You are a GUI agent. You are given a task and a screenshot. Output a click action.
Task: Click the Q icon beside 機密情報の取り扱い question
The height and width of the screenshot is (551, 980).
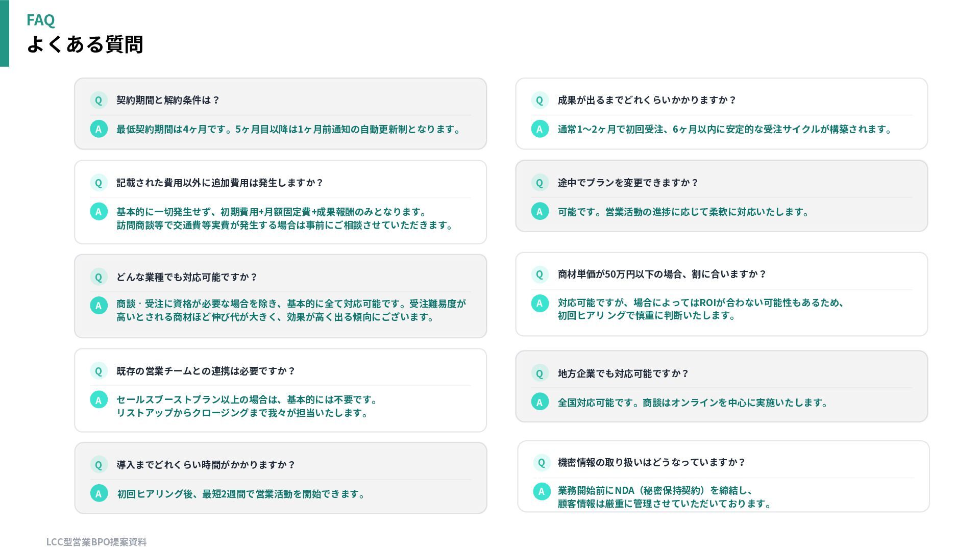(542, 463)
